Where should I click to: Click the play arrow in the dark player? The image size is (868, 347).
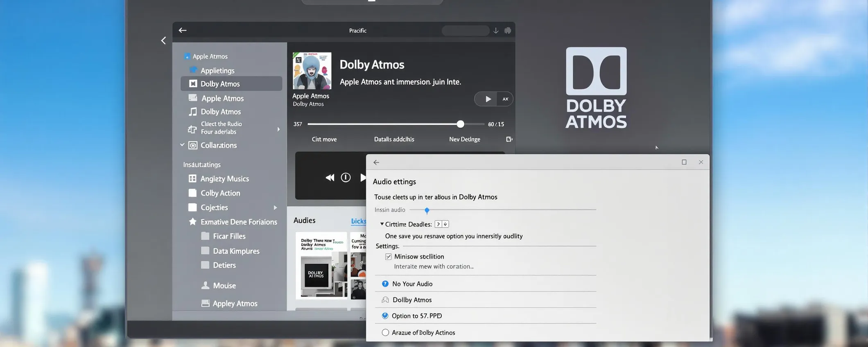(362, 177)
